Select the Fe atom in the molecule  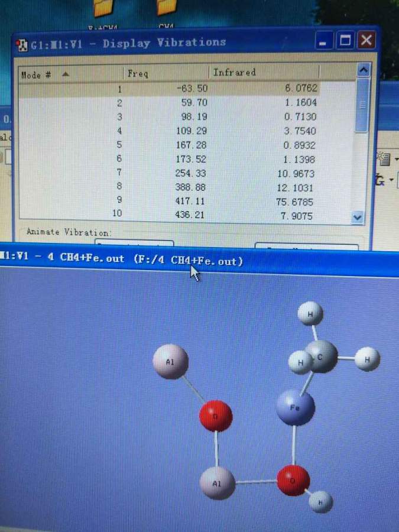[x=296, y=407]
